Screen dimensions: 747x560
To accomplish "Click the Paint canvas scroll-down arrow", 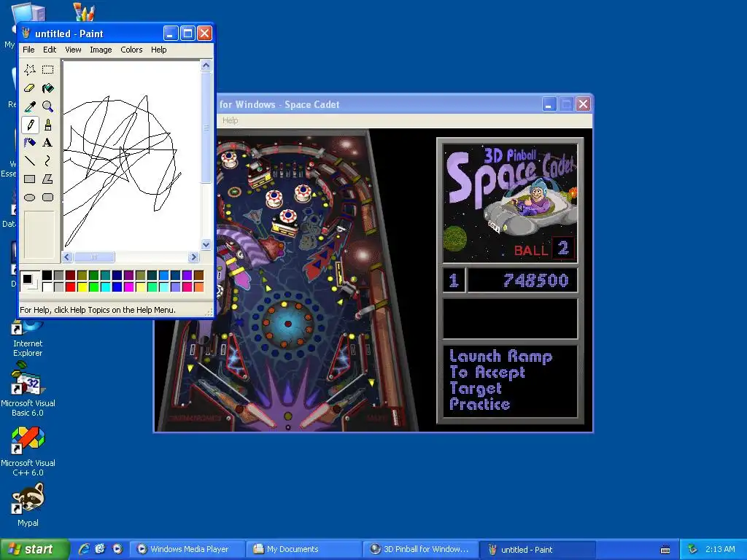I will tap(206, 244).
